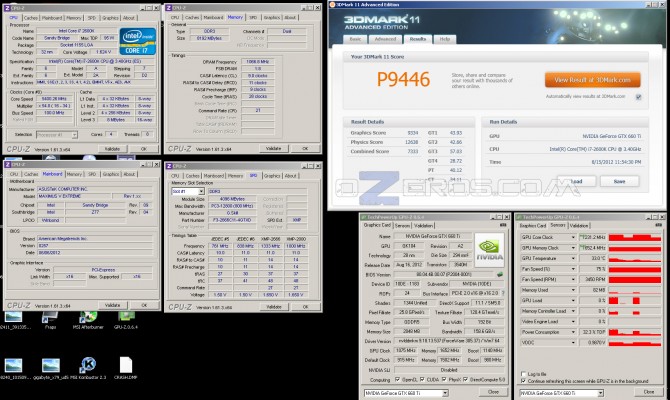Switch to the Basic tab in 3DMark 11

coord(355,39)
